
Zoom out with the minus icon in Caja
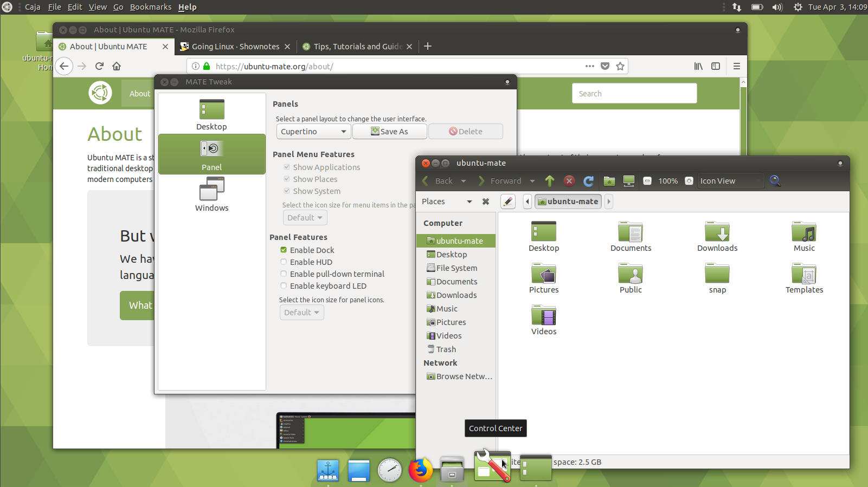(x=647, y=181)
